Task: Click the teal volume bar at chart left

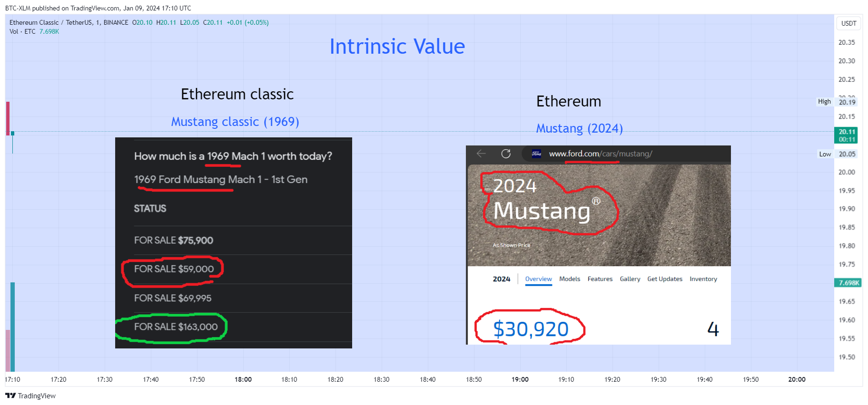Action: pos(12,327)
